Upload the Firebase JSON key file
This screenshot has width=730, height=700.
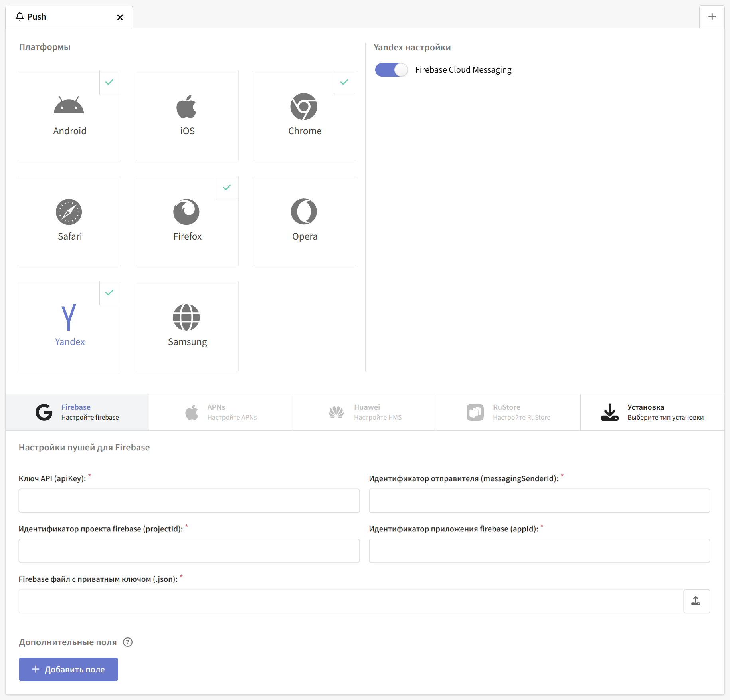[x=696, y=601]
